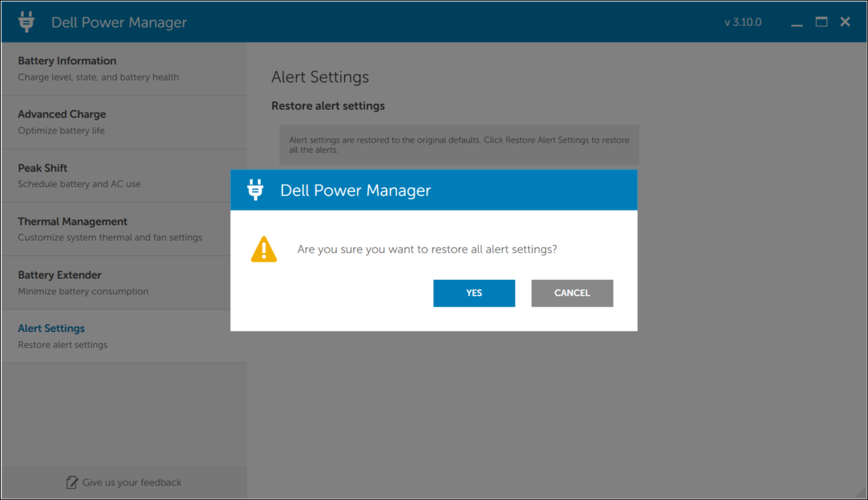Click the Dell Power Manager dialog title
Viewport: 868px width, 500px height.
(x=355, y=190)
